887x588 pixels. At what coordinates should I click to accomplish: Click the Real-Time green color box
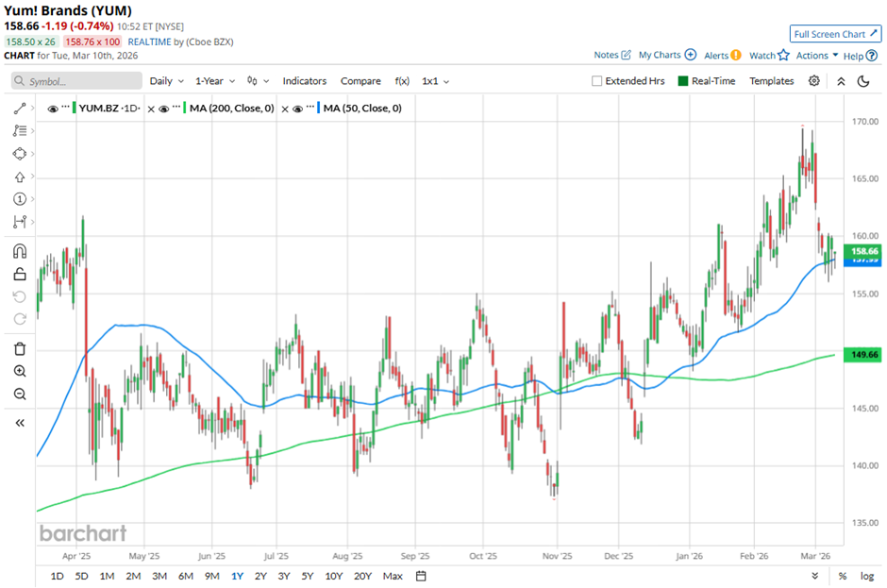tap(684, 81)
